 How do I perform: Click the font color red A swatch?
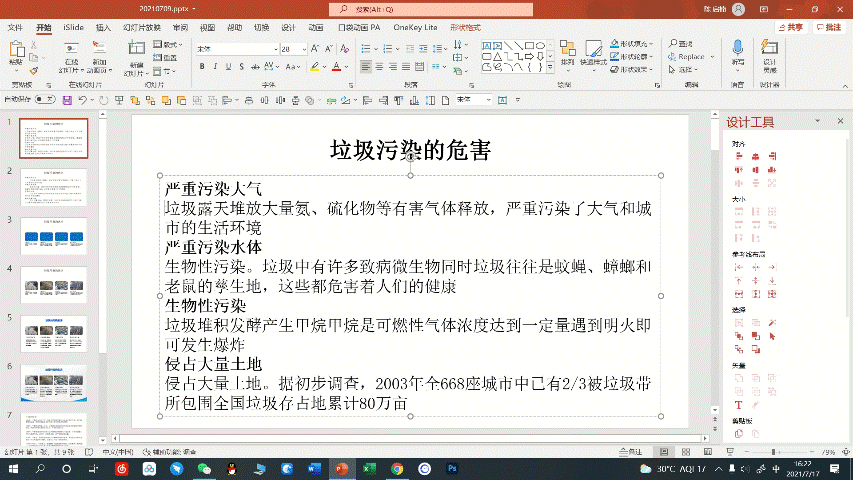(x=337, y=67)
